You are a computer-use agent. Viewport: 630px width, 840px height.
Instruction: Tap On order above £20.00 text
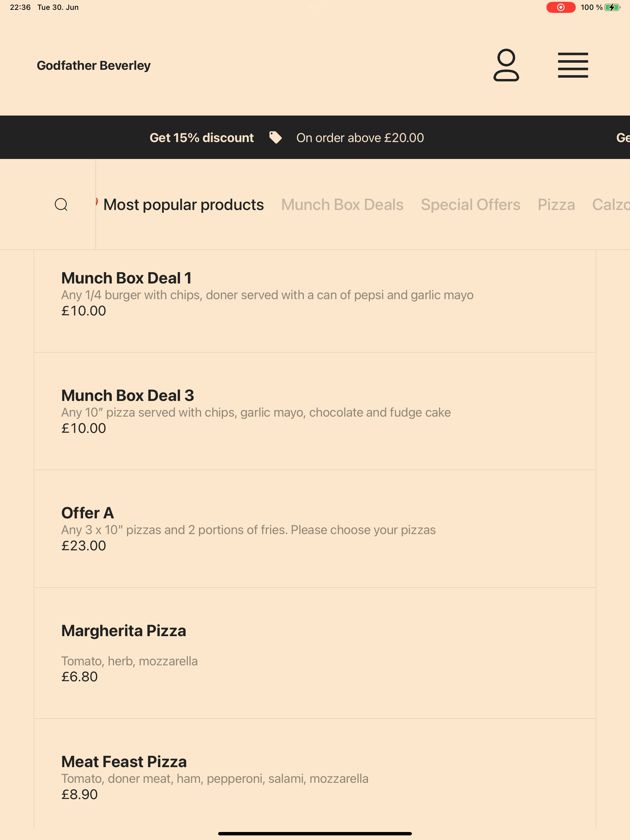(x=360, y=137)
